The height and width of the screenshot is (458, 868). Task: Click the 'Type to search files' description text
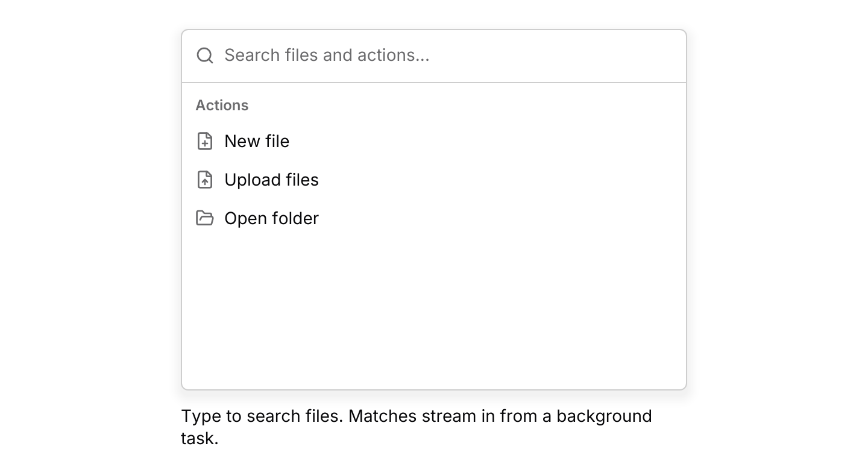417,427
